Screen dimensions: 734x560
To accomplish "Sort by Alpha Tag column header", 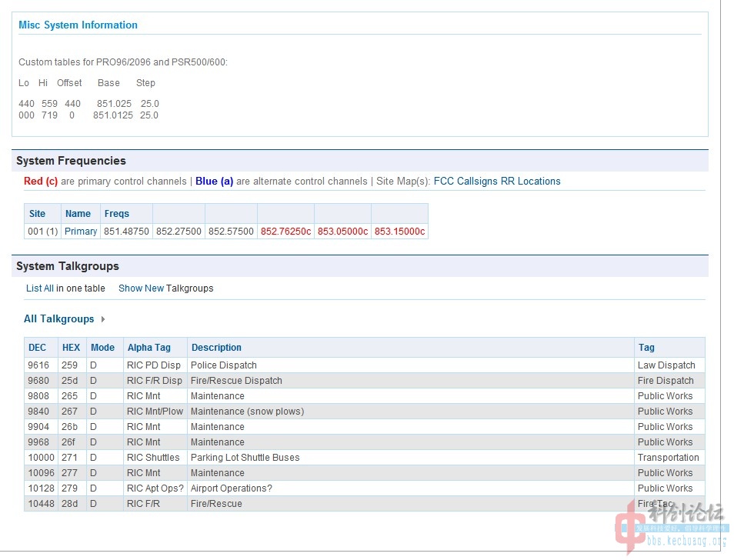I will [148, 348].
